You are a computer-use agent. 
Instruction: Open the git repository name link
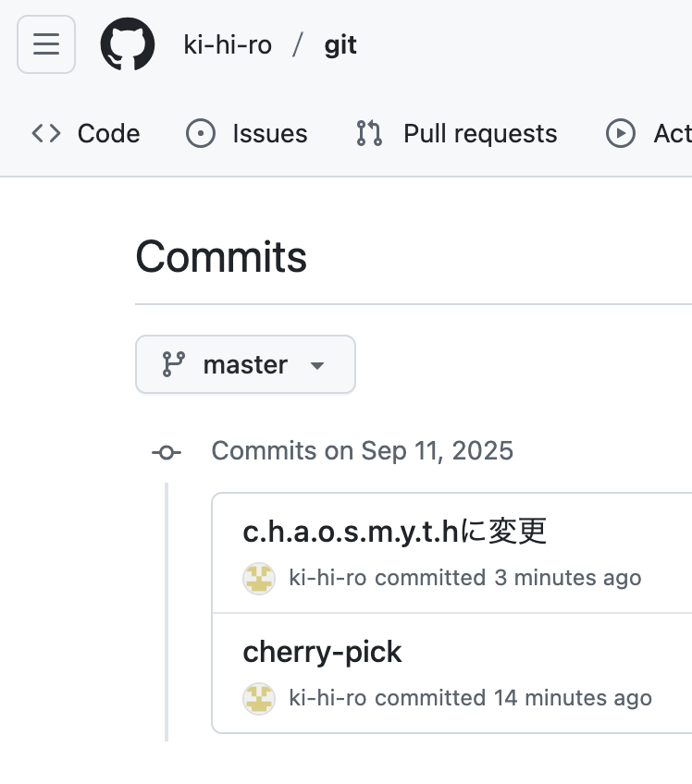point(340,45)
